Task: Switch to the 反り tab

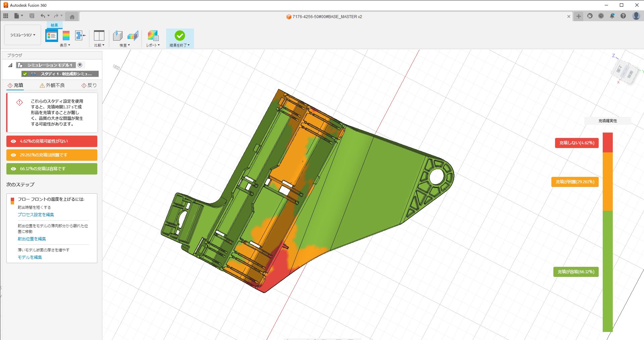Action: tap(89, 85)
